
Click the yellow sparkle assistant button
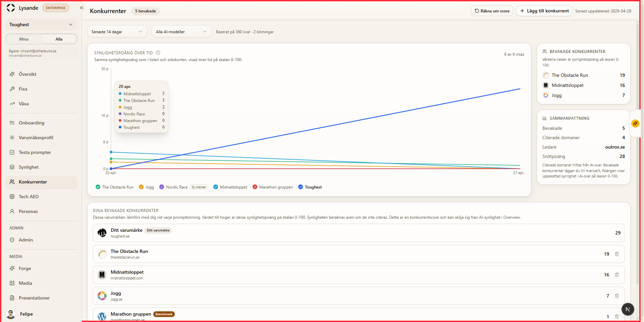(635, 123)
